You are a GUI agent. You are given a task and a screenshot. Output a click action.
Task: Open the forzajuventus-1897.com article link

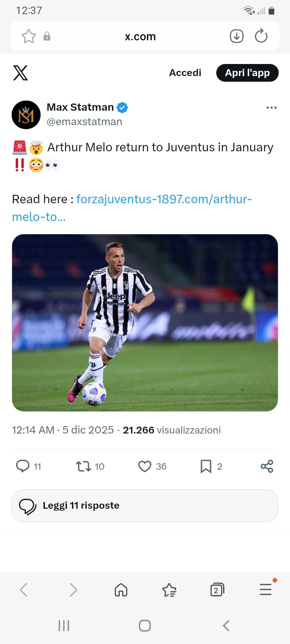(164, 199)
